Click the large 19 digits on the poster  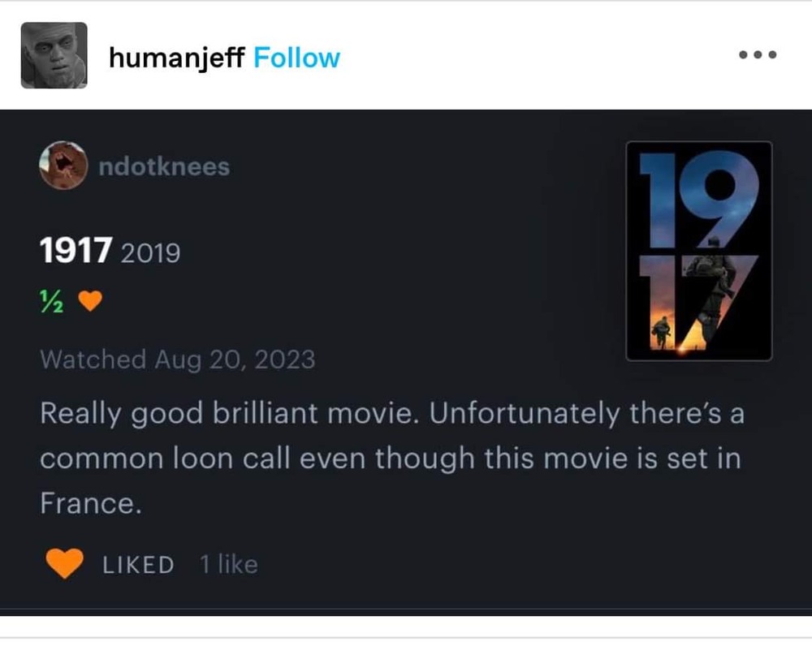[698, 195]
